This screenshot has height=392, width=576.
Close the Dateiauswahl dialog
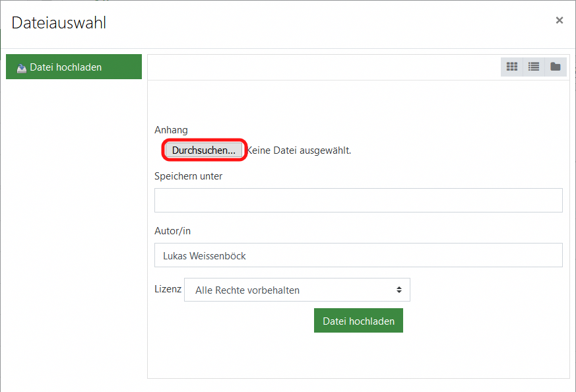point(560,20)
